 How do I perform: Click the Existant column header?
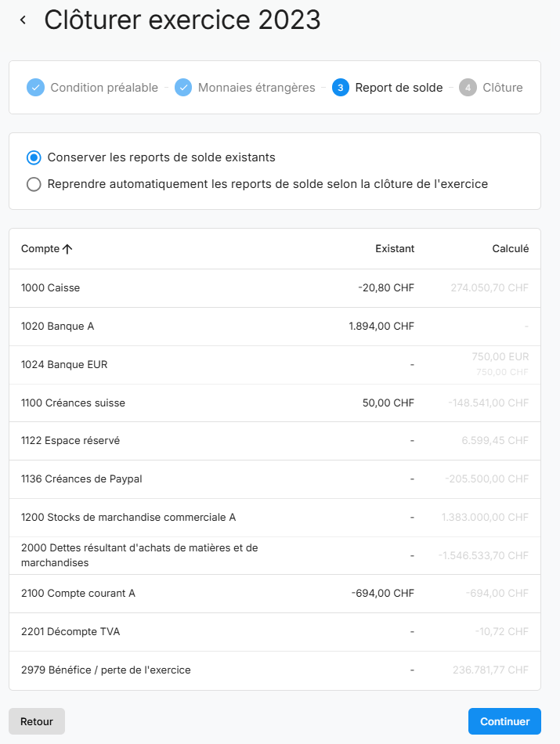click(395, 249)
